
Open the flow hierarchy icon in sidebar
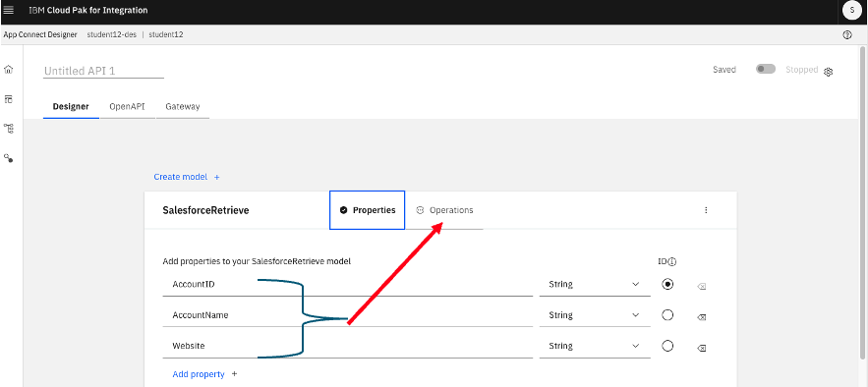[8, 129]
